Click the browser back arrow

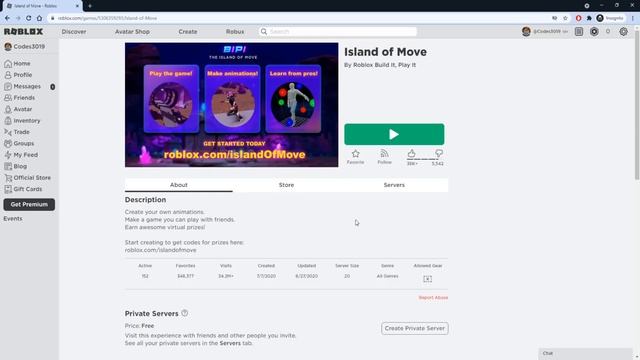[7, 18]
